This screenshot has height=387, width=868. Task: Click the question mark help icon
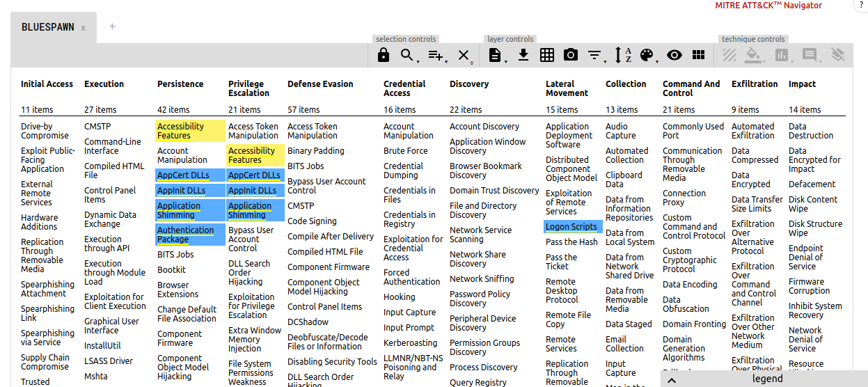coord(861,6)
